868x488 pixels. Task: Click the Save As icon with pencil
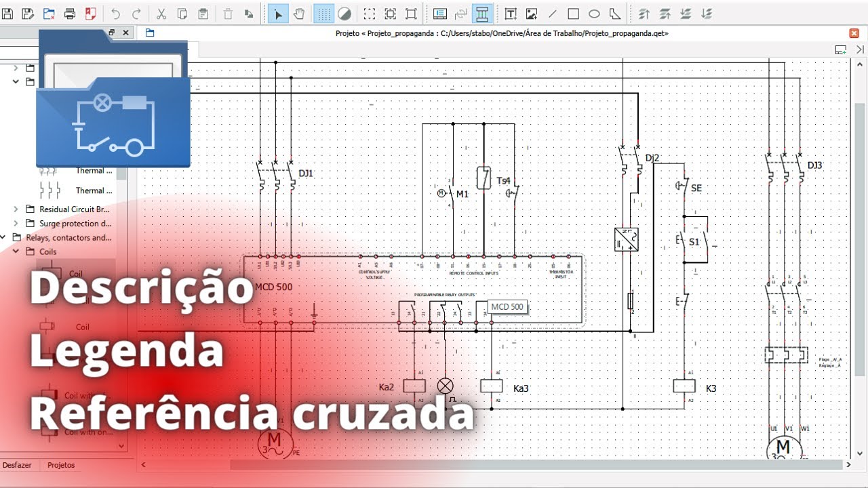tap(28, 14)
